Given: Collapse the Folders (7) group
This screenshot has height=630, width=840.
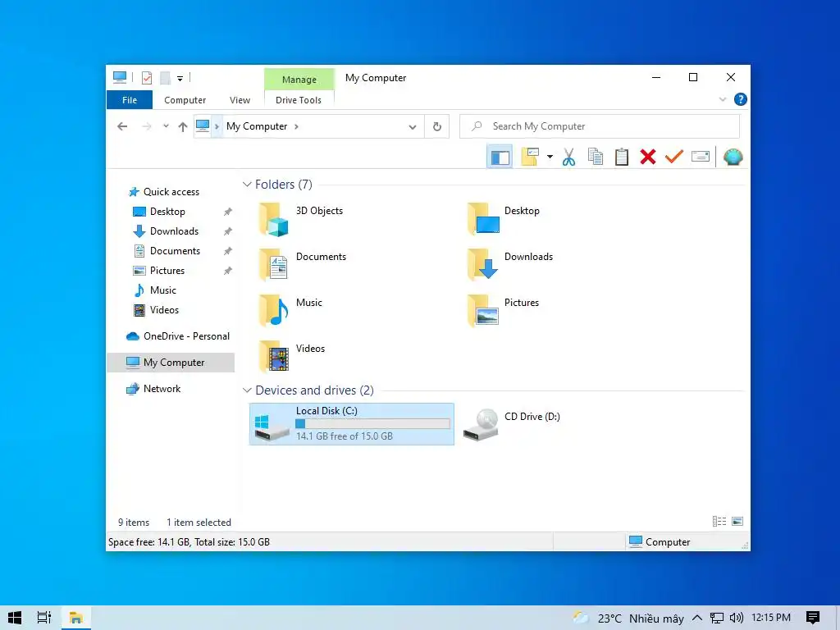Looking at the screenshot, I should pyautogui.click(x=247, y=185).
